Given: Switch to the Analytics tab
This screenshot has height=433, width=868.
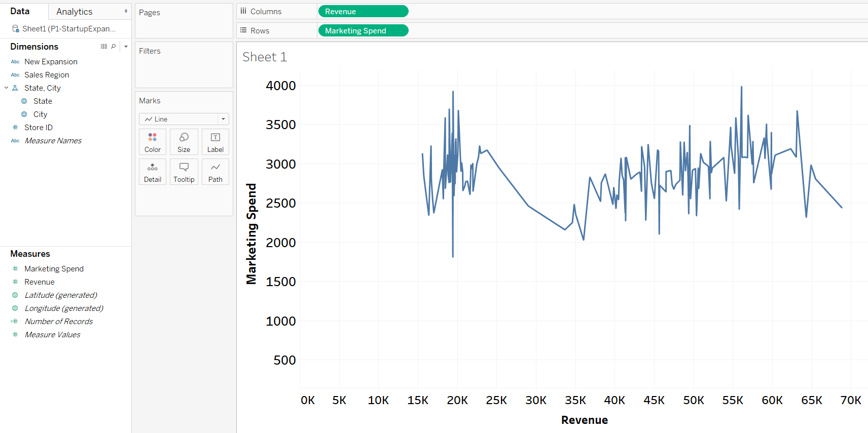Looking at the screenshot, I should [75, 12].
